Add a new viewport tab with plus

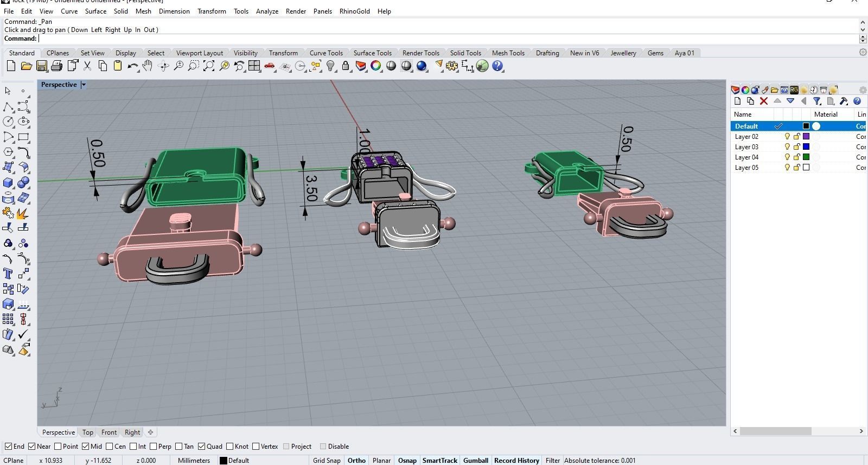tap(150, 432)
